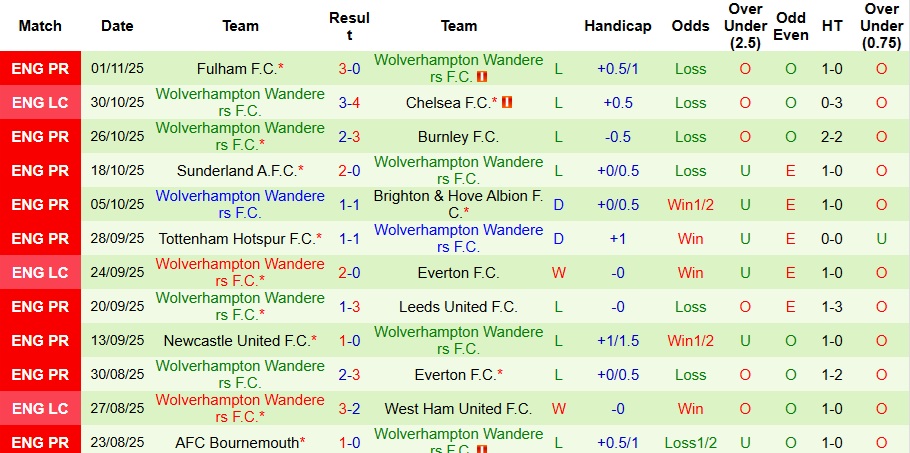Click red card icon beside Chelsea F.C.
910x453 pixels.
pyautogui.click(x=506, y=103)
